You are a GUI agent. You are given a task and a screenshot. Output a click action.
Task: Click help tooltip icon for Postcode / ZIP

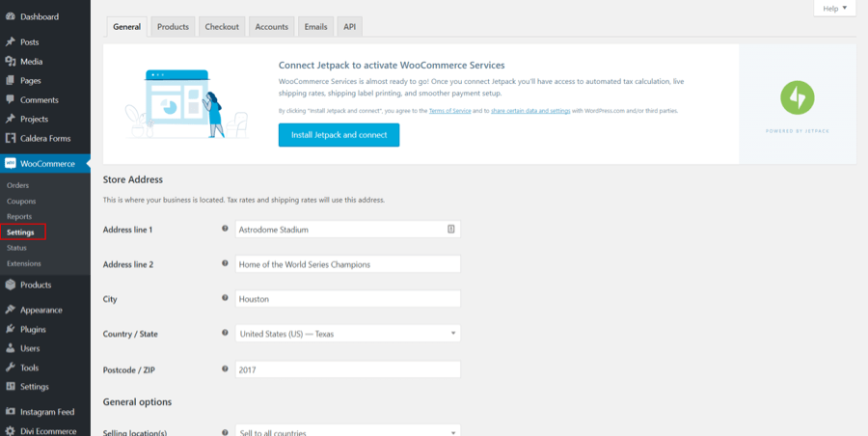225,368
